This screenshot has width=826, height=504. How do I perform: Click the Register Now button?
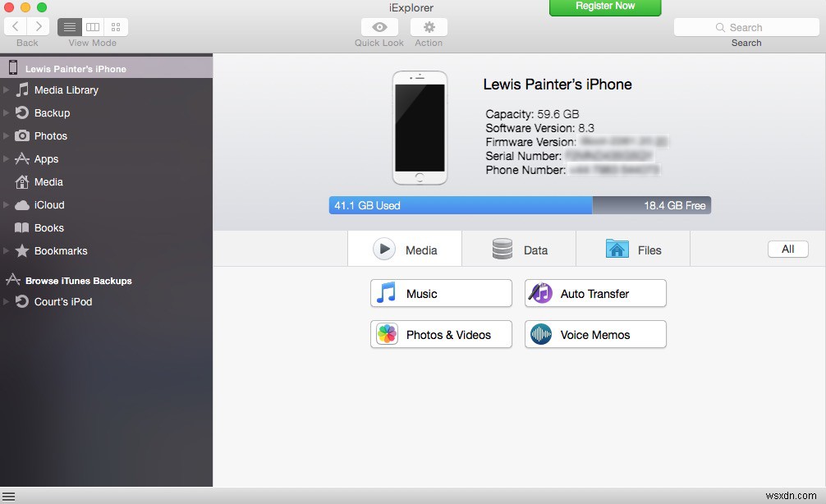click(x=605, y=7)
